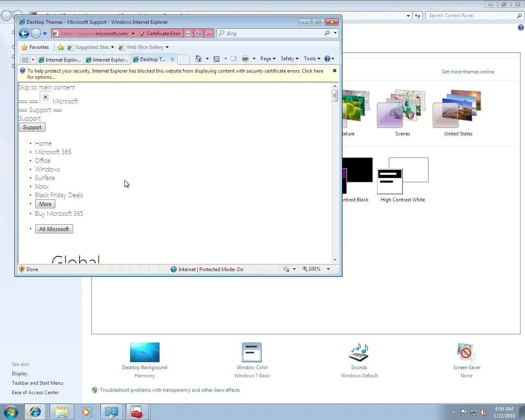Open Ease of Access Center link
The width and height of the screenshot is (525, 420).
pyautogui.click(x=35, y=393)
